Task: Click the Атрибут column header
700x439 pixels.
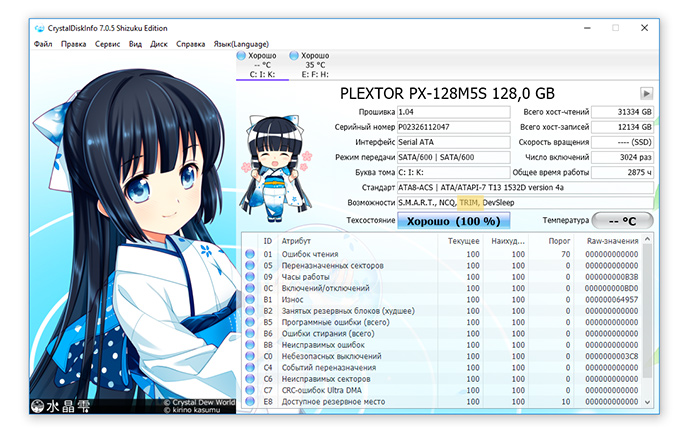Action: click(x=357, y=241)
